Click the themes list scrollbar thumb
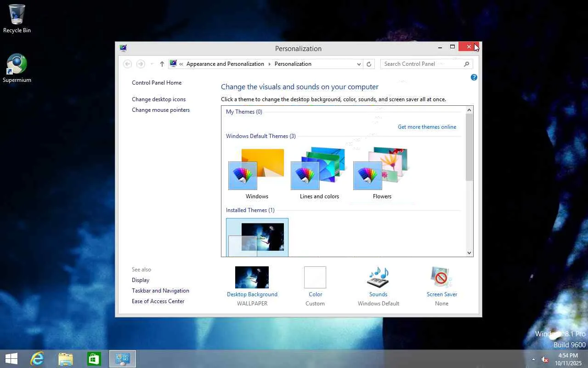 coord(469,147)
